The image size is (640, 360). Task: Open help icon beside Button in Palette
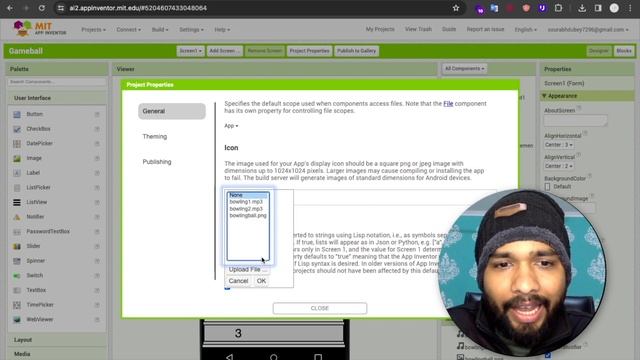click(97, 114)
